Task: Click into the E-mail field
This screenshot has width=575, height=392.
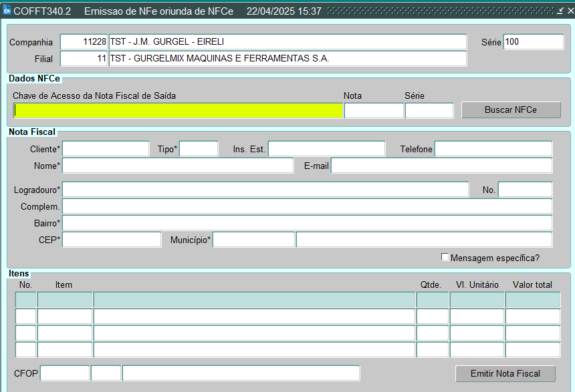Action: click(441, 166)
